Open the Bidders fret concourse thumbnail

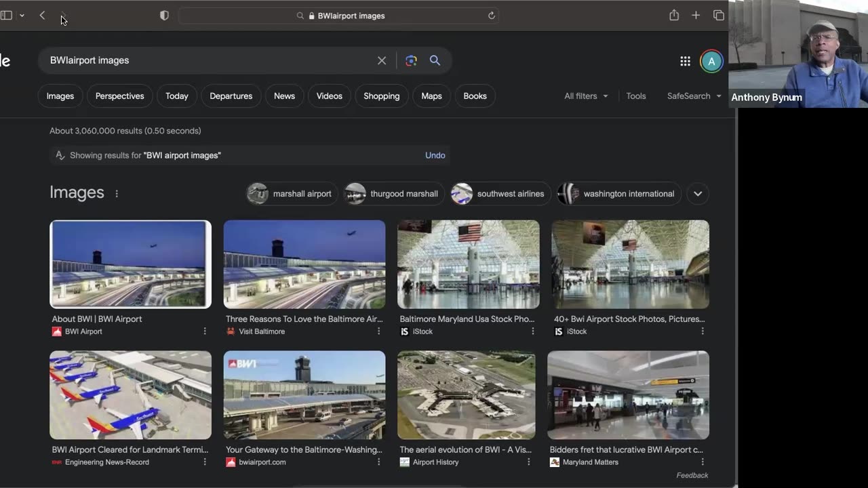629,395
